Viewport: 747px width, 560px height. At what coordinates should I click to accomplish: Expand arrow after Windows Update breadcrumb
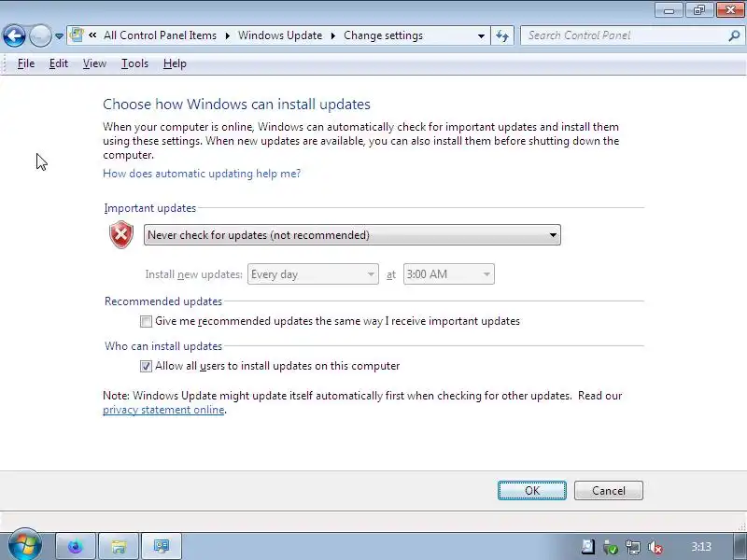click(x=333, y=35)
